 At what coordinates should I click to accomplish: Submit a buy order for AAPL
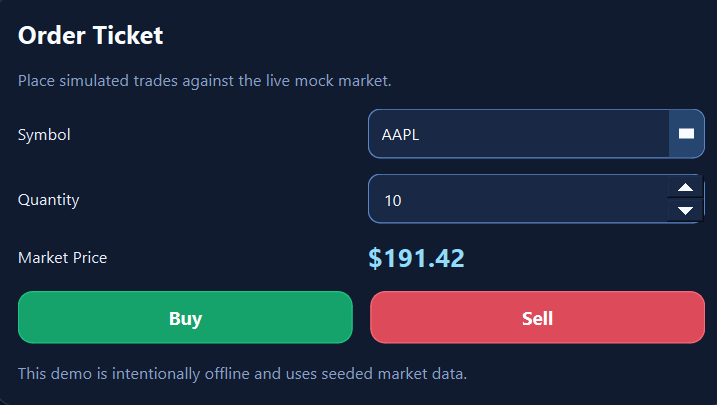click(x=185, y=318)
